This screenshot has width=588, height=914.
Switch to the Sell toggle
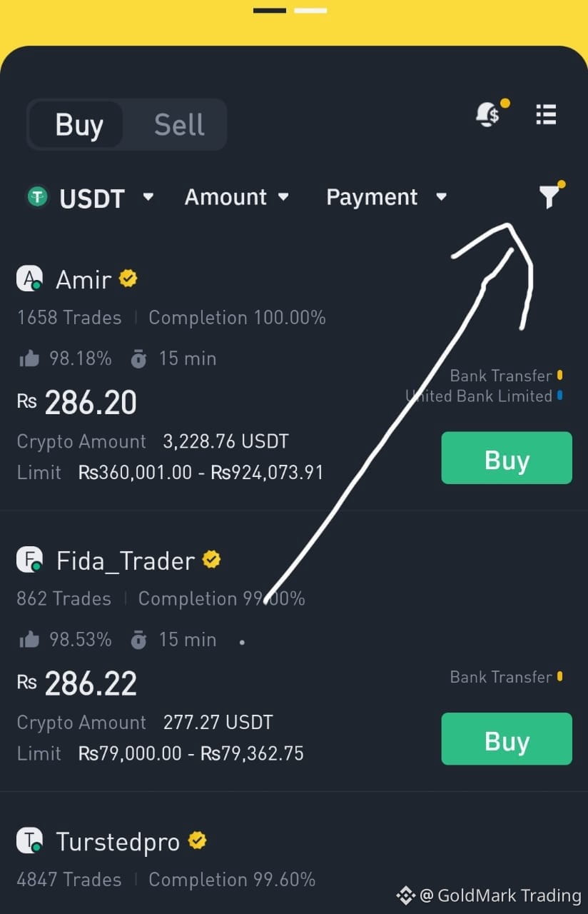179,125
